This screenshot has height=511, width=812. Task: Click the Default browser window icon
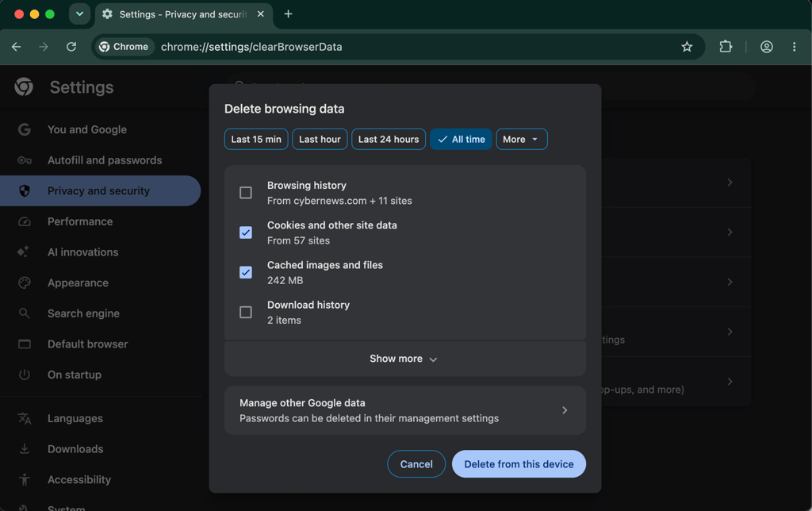[x=25, y=344]
